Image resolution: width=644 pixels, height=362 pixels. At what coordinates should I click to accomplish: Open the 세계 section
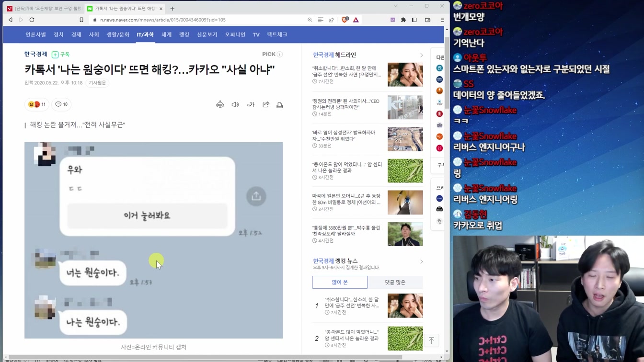click(166, 34)
